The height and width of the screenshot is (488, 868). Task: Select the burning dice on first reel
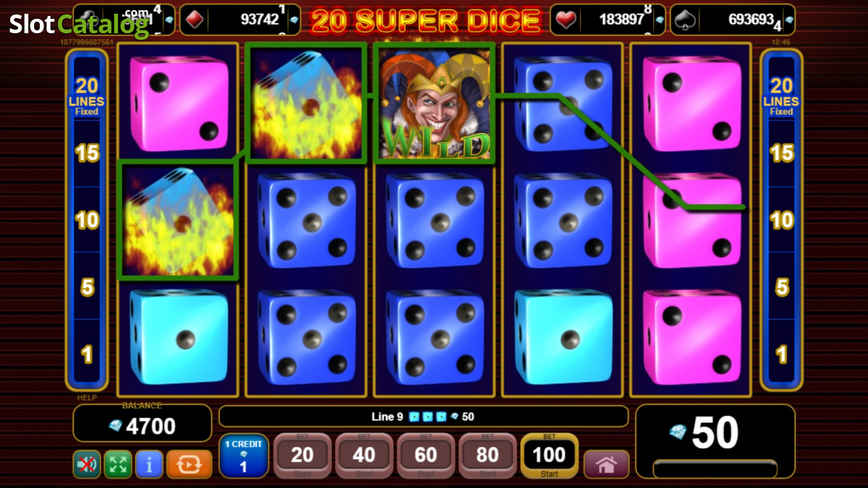[177, 220]
